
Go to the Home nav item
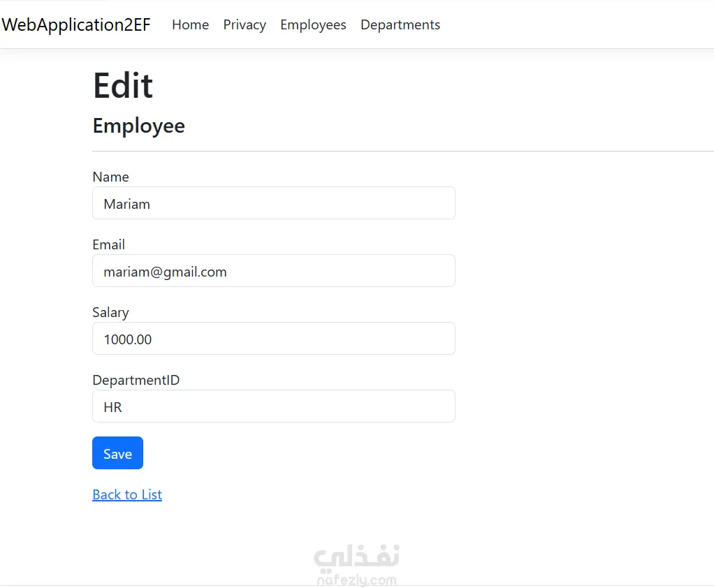point(190,24)
